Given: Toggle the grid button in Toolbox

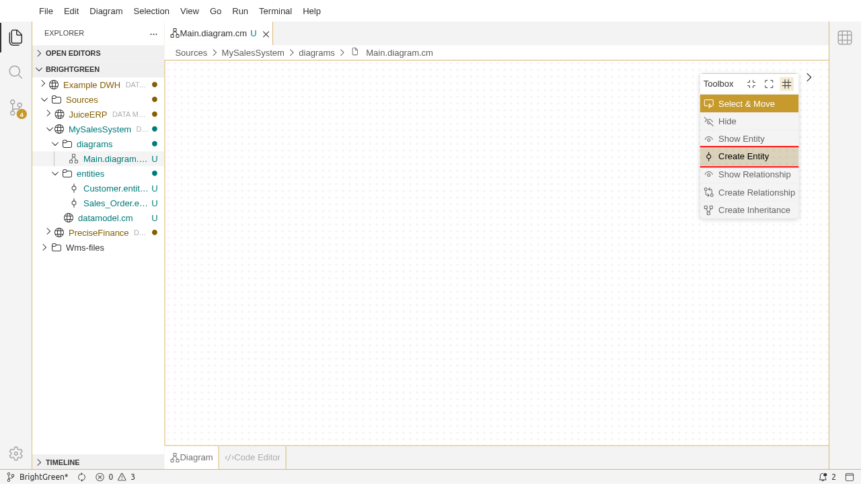Looking at the screenshot, I should (787, 84).
